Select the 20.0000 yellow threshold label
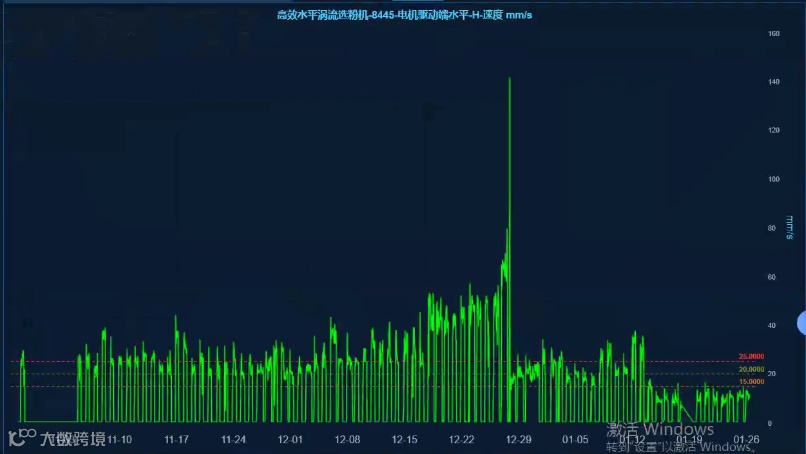806x454 pixels. [x=751, y=369]
